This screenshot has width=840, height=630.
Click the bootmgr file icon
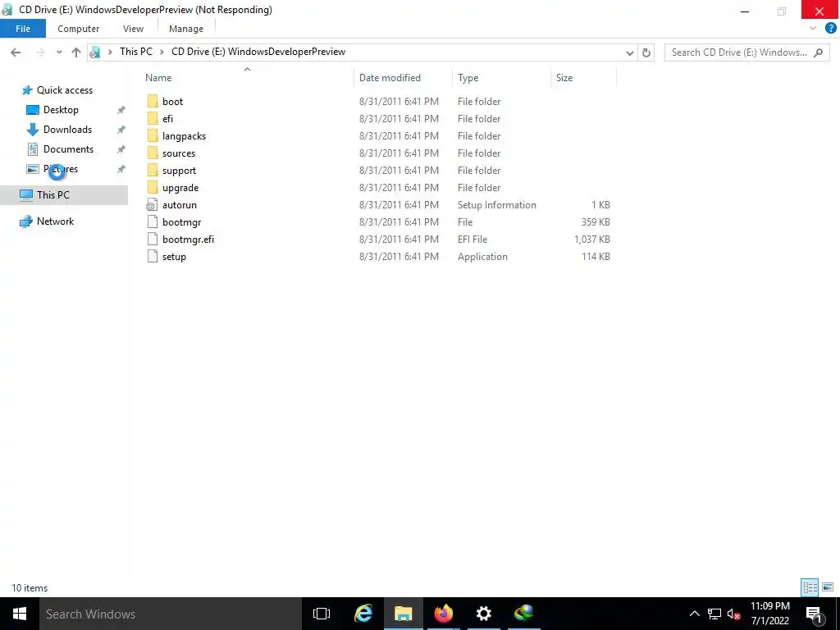coord(153,221)
